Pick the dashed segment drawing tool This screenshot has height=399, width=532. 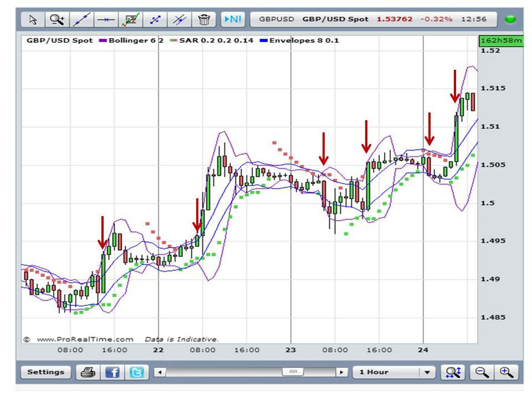155,20
